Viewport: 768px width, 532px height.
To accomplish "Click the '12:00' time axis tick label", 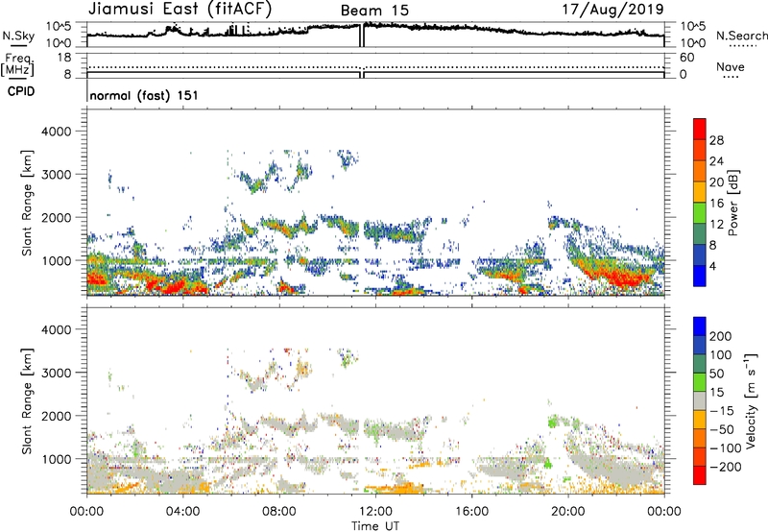I will 375,512.
